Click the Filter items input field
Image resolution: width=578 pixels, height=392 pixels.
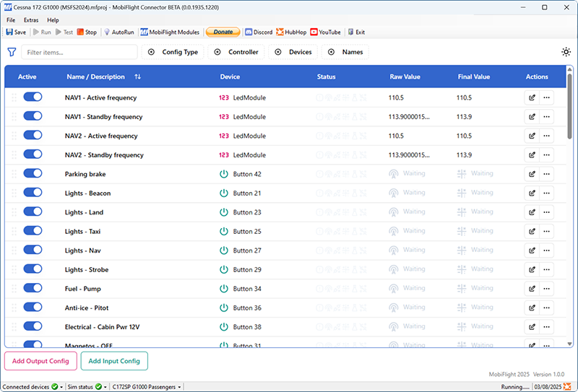tap(79, 52)
